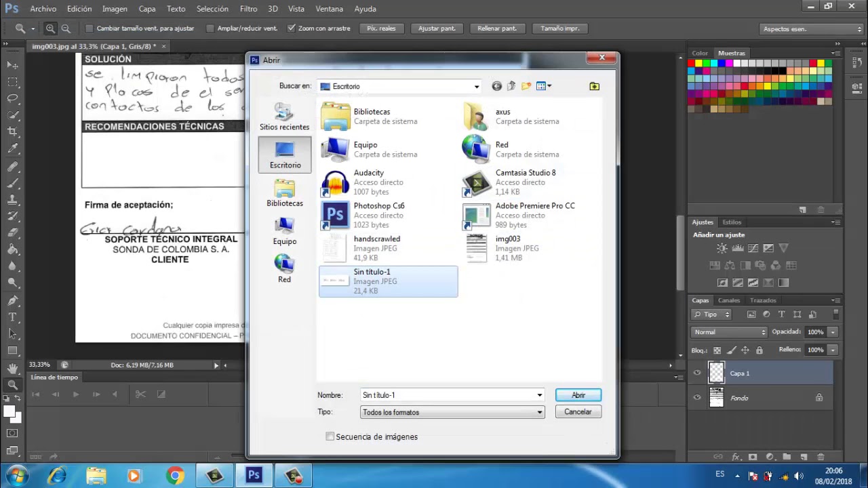Create new folder in Abrir dialog
The width and height of the screenshot is (868, 488).
(526, 86)
